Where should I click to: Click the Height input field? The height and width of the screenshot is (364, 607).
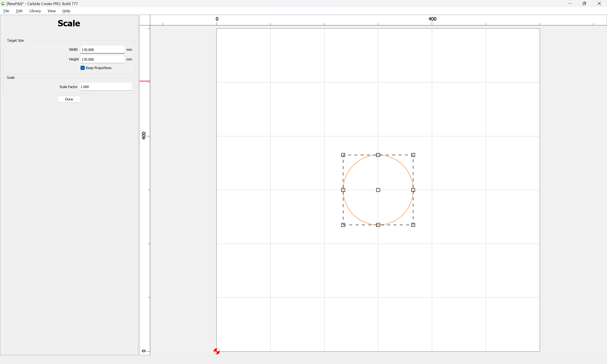click(102, 59)
